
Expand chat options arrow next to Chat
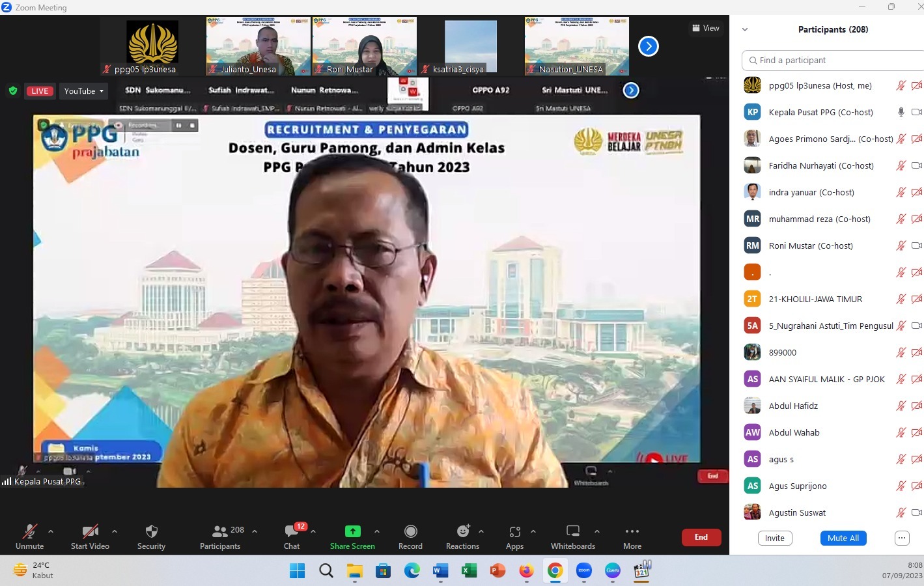313,531
